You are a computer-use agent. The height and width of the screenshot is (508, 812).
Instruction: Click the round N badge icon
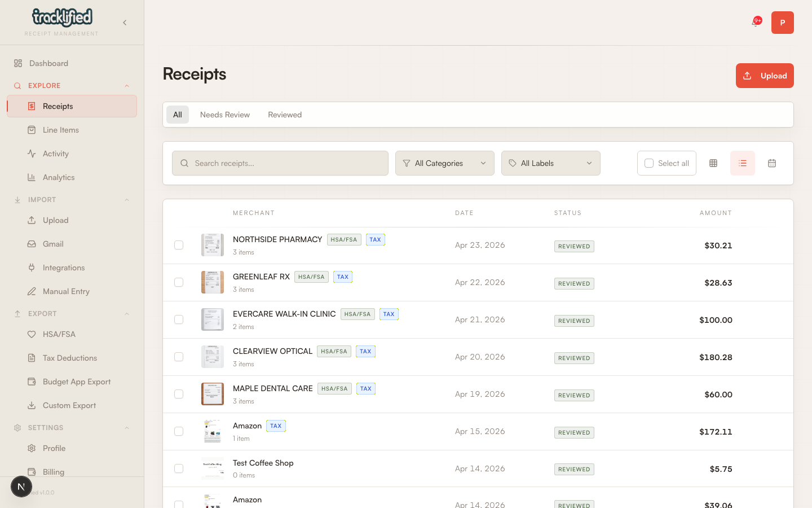pyautogui.click(x=21, y=487)
